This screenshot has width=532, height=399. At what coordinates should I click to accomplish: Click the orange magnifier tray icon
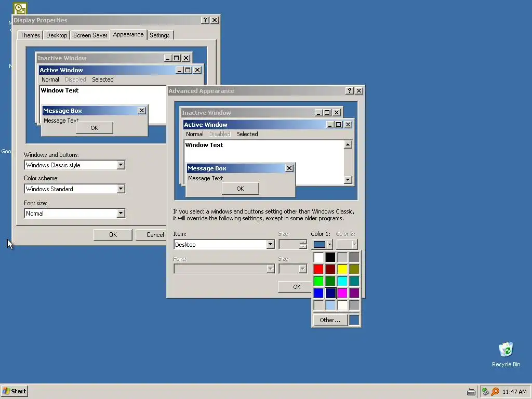[495, 392]
